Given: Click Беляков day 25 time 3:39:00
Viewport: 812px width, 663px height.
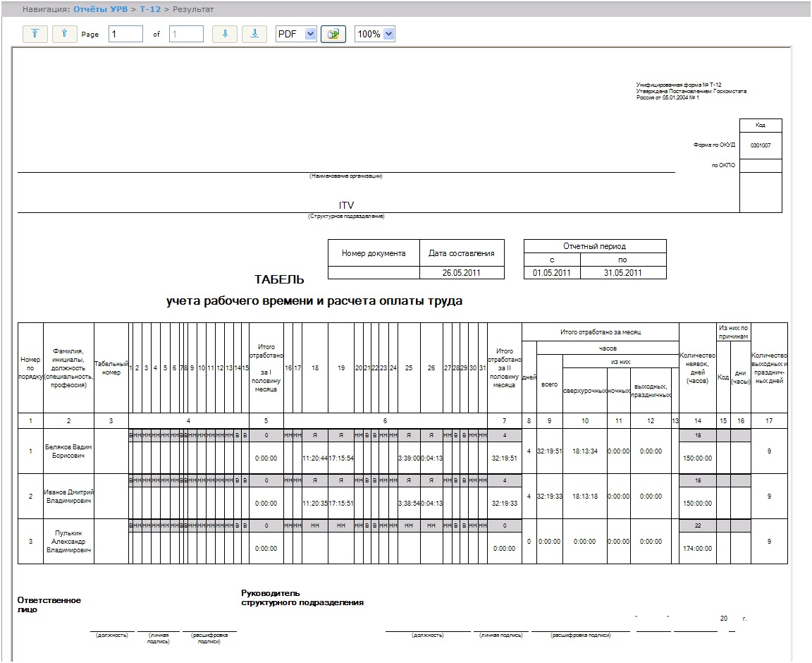Looking at the screenshot, I should pos(409,458).
